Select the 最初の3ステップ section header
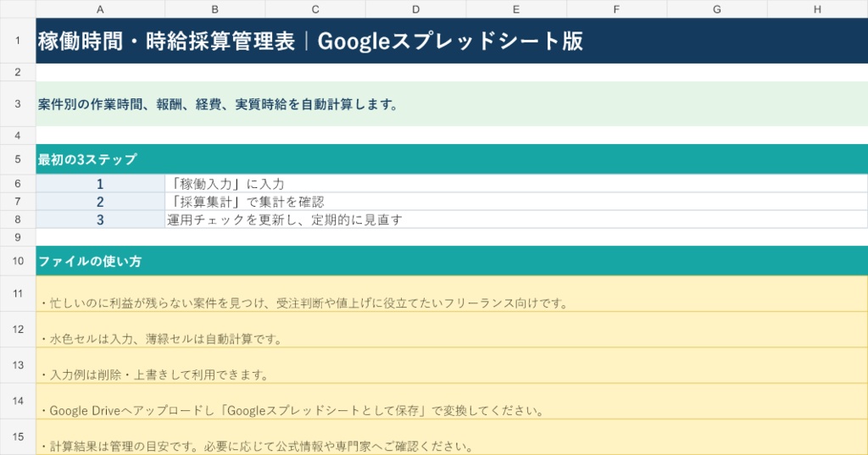Image resolution: width=868 pixels, height=455 pixels. [452, 158]
